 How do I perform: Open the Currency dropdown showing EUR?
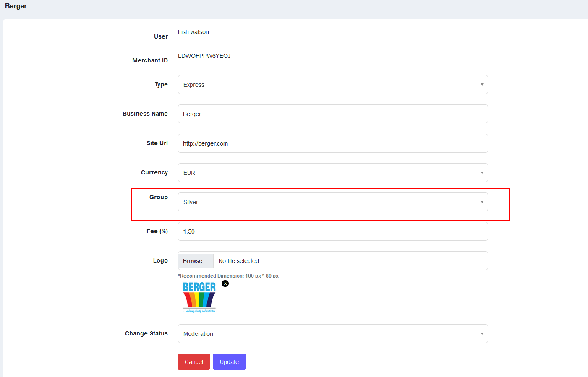[333, 173]
